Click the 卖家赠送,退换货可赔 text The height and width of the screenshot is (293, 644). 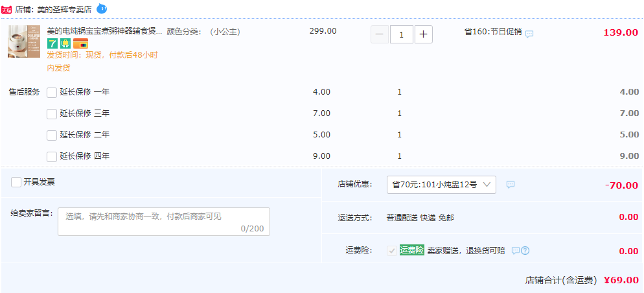point(466,251)
